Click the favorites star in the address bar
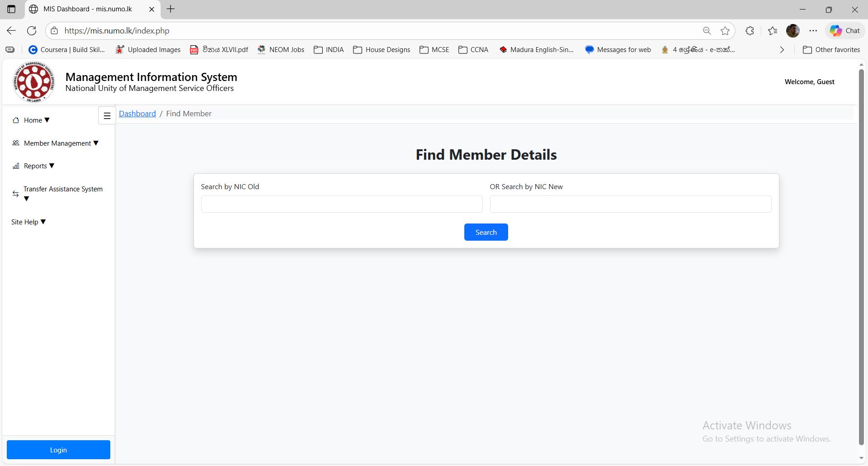The height and width of the screenshot is (466, 868). coord(725,30)
